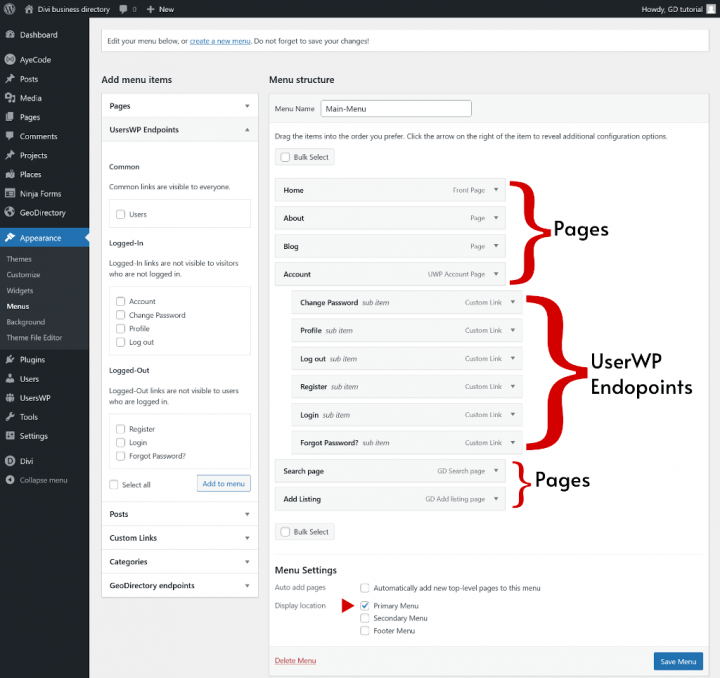The height and width of the screenshot is (678, 720).
Task: Click the Delete Menu link
Action: tap(295, 661)
